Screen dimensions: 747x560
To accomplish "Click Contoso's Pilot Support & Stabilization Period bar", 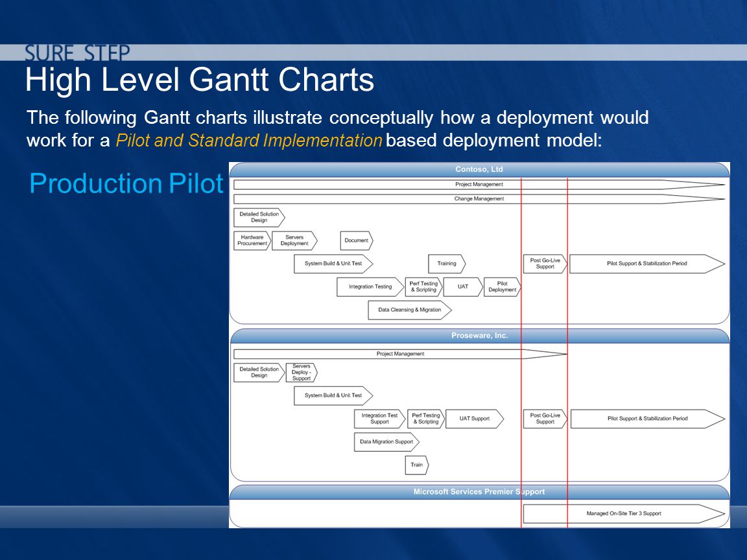I will 647,264.
